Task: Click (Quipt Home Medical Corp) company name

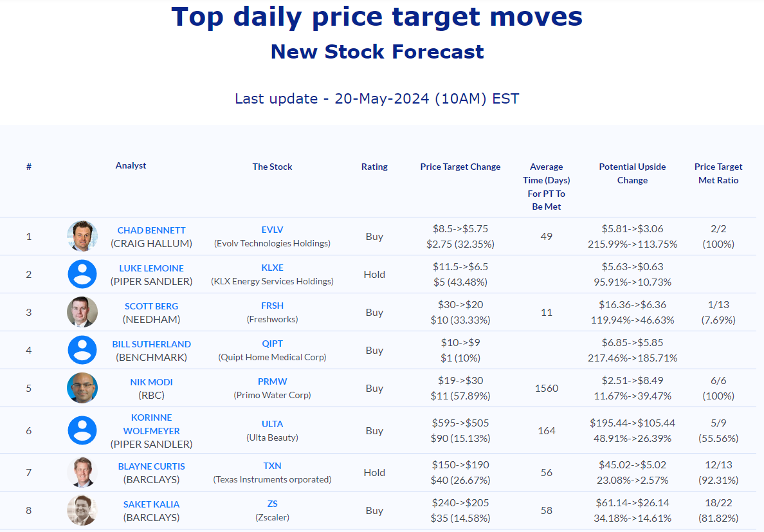Action: tap(273, 357)
